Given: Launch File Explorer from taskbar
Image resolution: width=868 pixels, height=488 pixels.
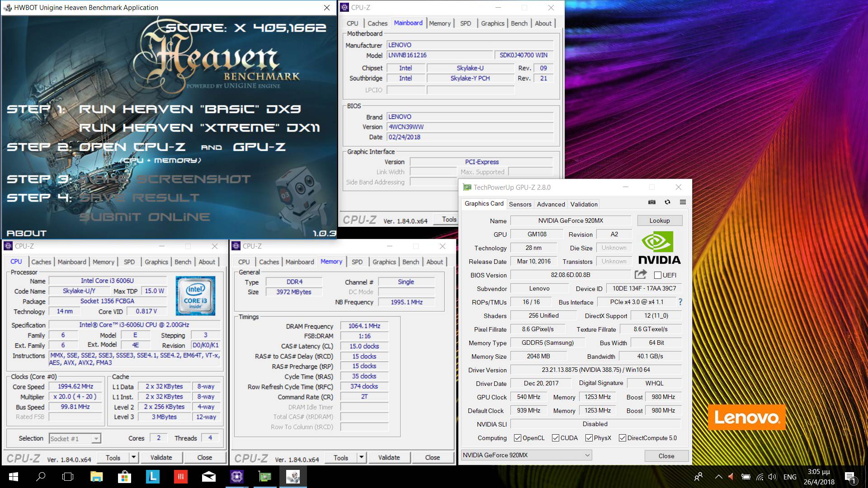Looking at the screenshot, I should 96,477.
